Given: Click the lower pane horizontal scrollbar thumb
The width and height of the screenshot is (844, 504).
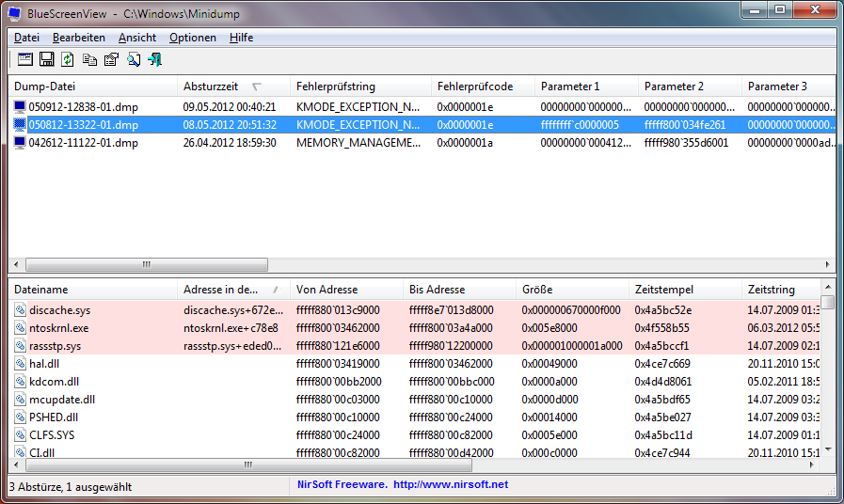Looking at the screenshot, I should (247, 465).
